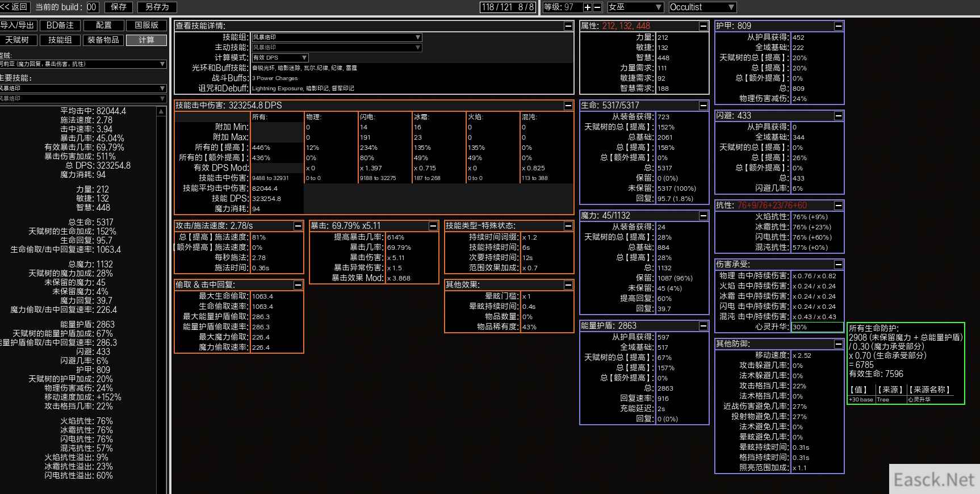980x494 pixels.
Task: Collapse the 魔力 section
Action: tap(703, 216)
